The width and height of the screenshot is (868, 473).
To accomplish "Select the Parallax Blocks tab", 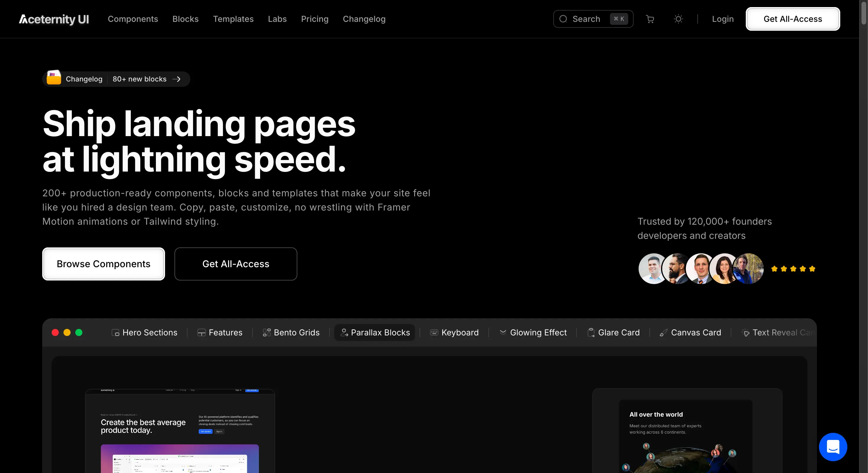I will (x=375, y=333).
